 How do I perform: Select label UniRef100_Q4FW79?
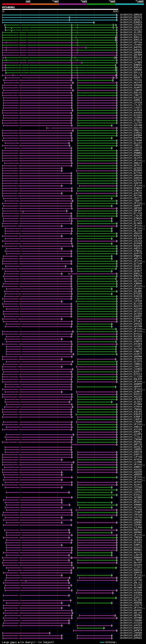[131, 631]
